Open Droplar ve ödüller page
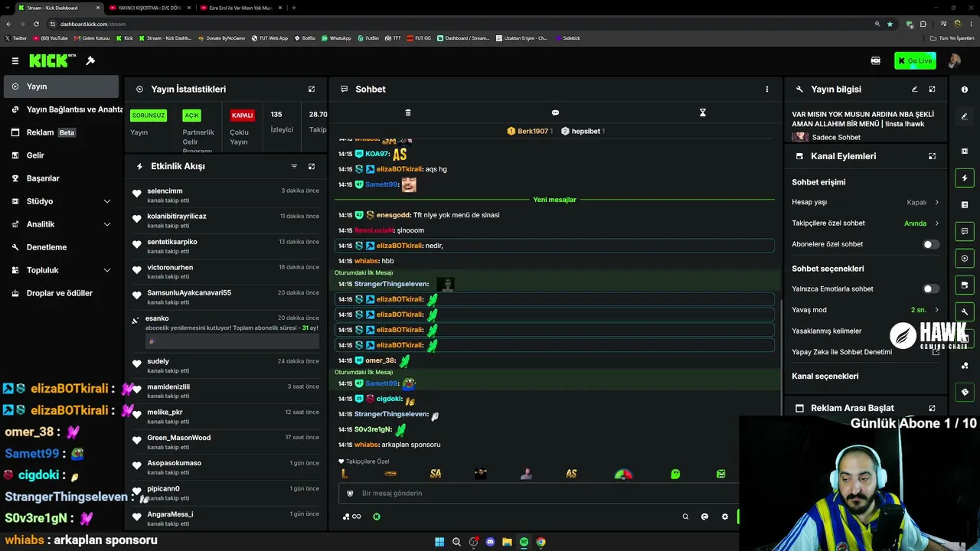The height and width of the screenshot is (551, 980). (61, 293)
